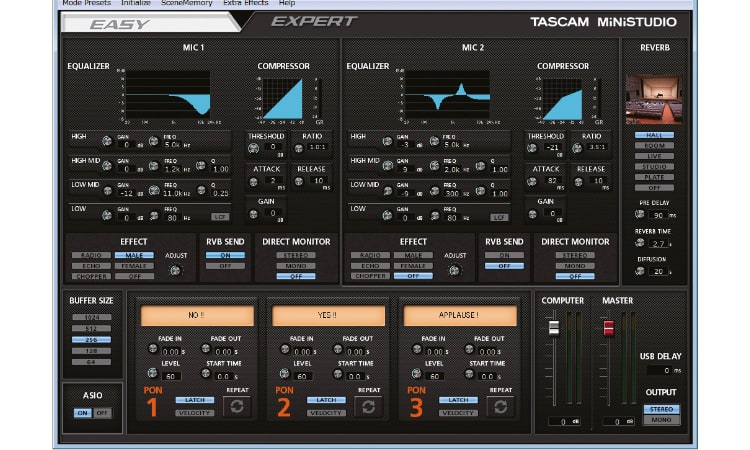
Task: Click the reverb hall thumbnail image
Action: pos(654,99)
